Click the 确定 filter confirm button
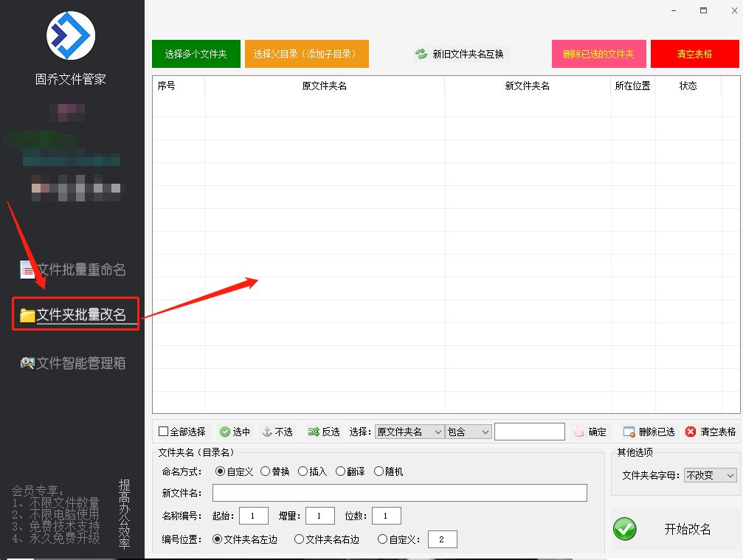This screenshot has width=743, height=560. [x=590, y=432]
